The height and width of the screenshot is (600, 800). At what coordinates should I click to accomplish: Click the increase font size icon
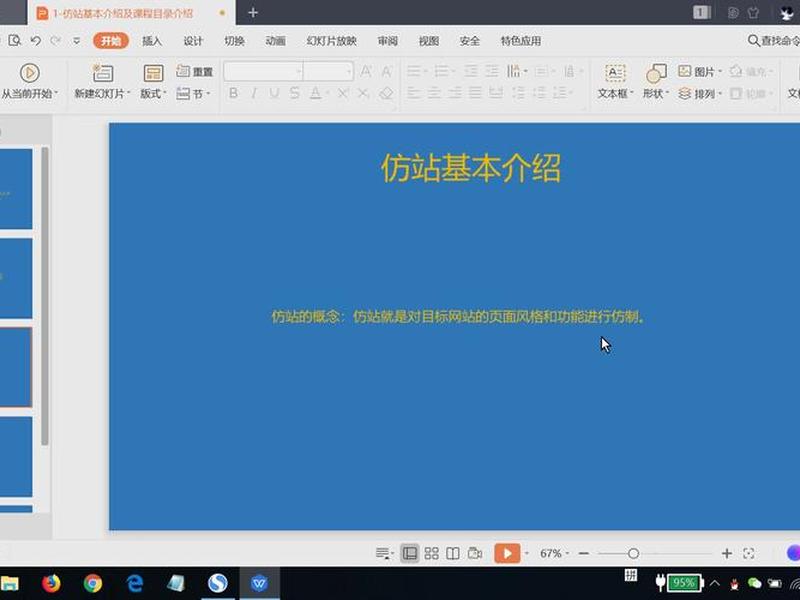point(366,71)
